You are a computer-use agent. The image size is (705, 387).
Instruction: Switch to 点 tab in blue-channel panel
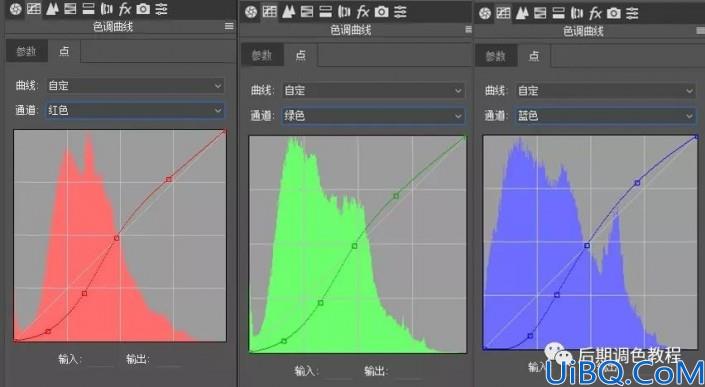coord(534,56)
